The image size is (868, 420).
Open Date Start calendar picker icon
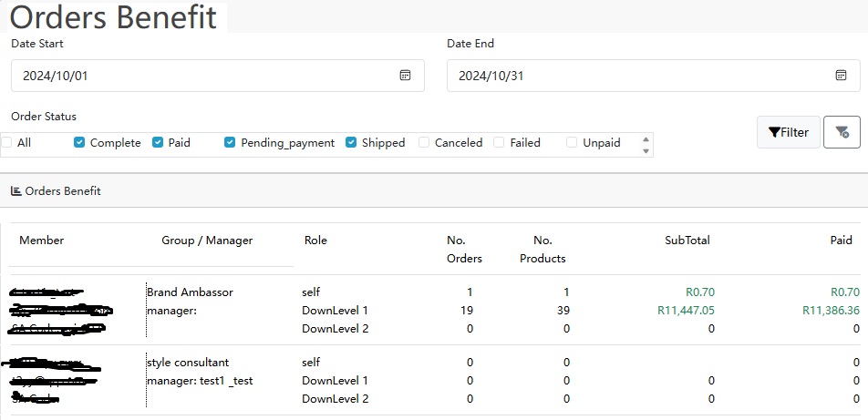coord(406,76)
